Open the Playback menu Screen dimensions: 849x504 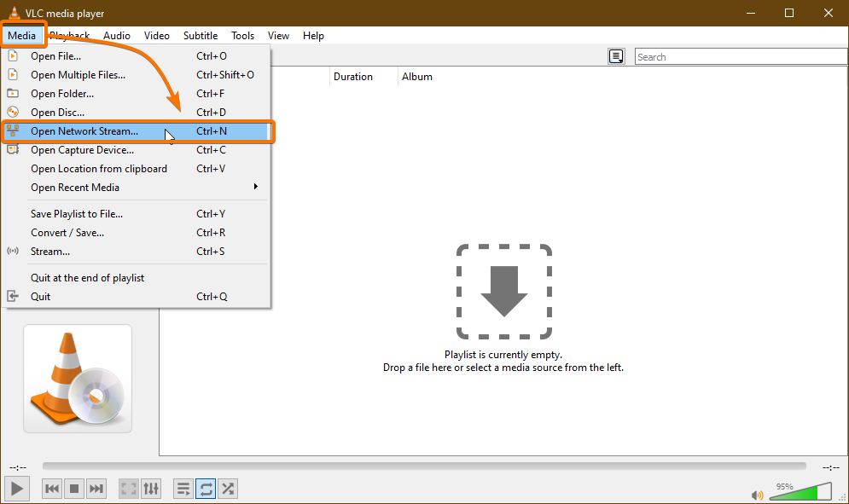(x=69, y=36)
